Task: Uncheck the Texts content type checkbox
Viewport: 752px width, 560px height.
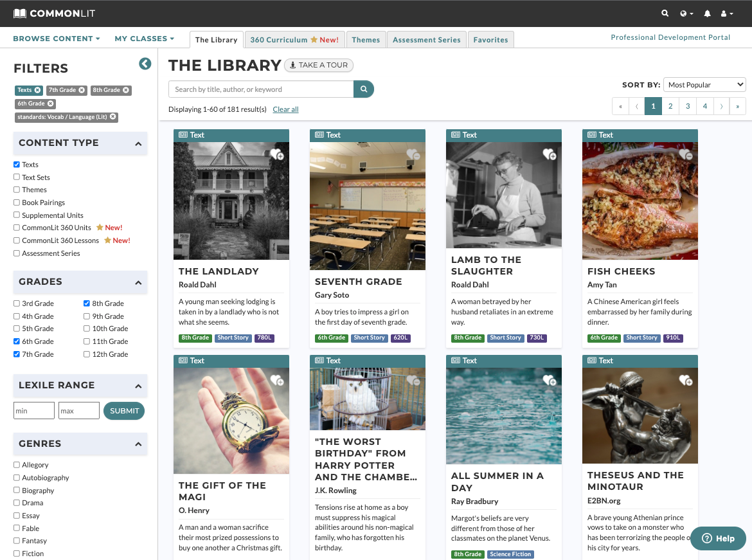Action: (x=17, y=164)
